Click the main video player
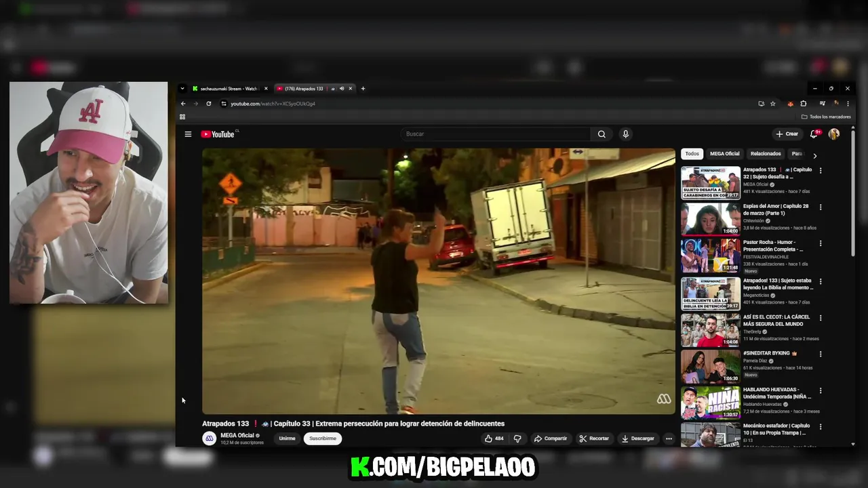The height and width of the screenshot is (488, 868). pyautogui.click(x=439, y=281)
